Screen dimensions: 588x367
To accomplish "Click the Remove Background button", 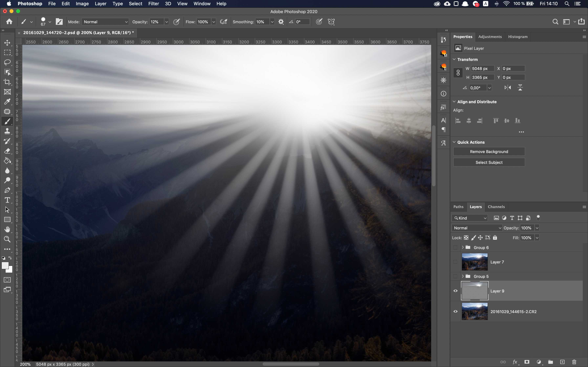I will coord(489,151).
